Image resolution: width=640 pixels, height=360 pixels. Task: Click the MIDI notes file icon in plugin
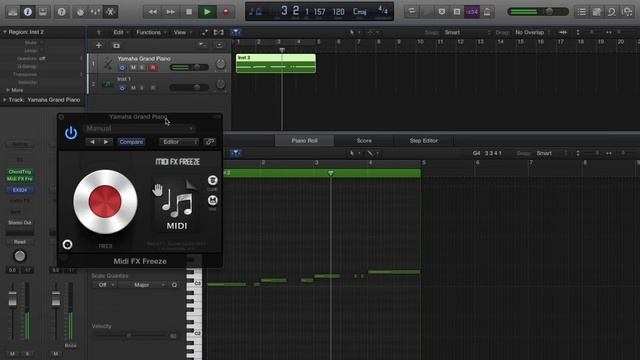pos(177,205)
